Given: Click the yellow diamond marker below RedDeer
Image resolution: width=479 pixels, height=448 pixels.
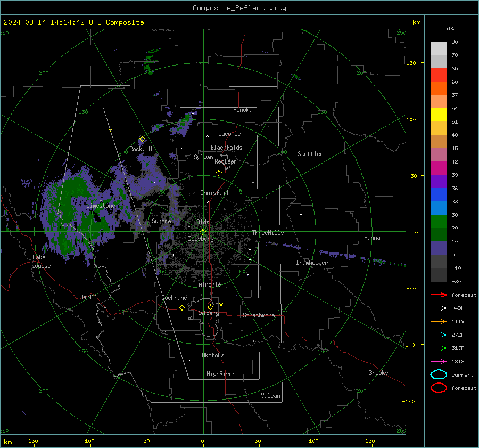Looking at the screenshot, I should pyautogui.click(x=219, y=173).
